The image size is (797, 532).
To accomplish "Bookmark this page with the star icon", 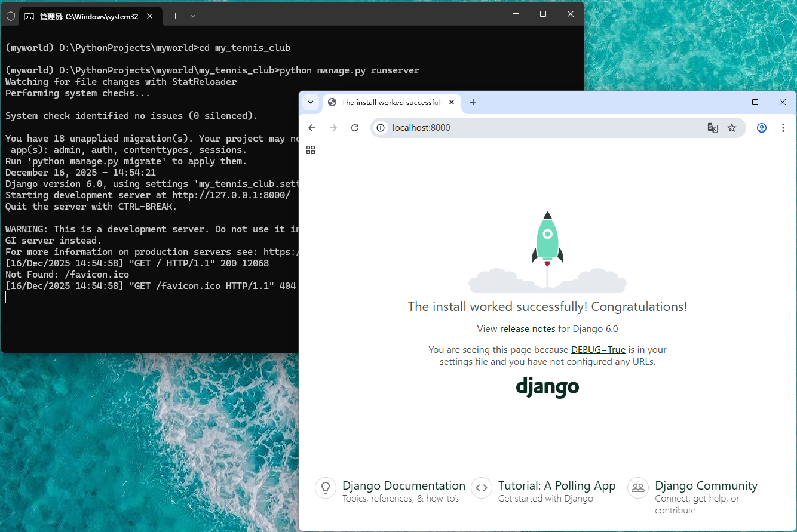I will point(732,128).
